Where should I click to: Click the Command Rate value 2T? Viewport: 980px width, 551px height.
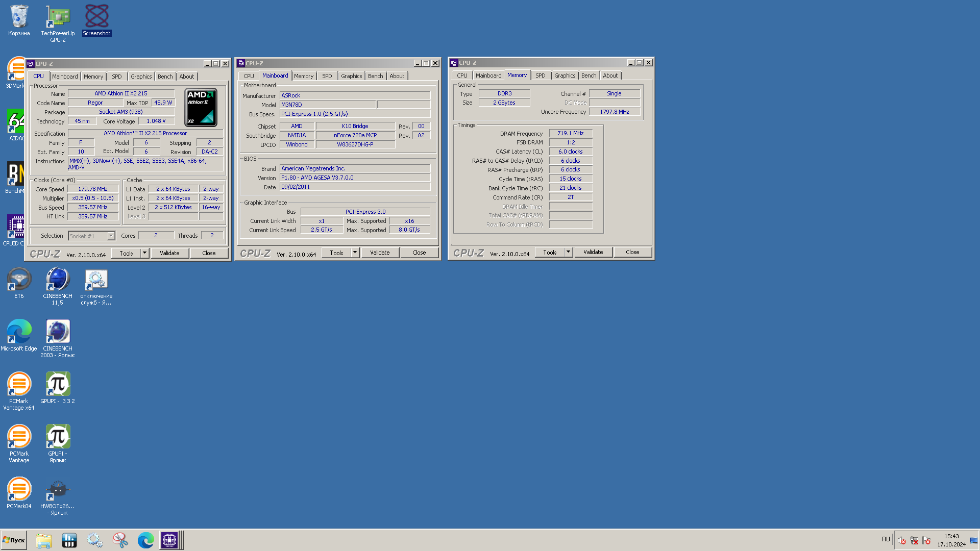(x=571, y=197)
